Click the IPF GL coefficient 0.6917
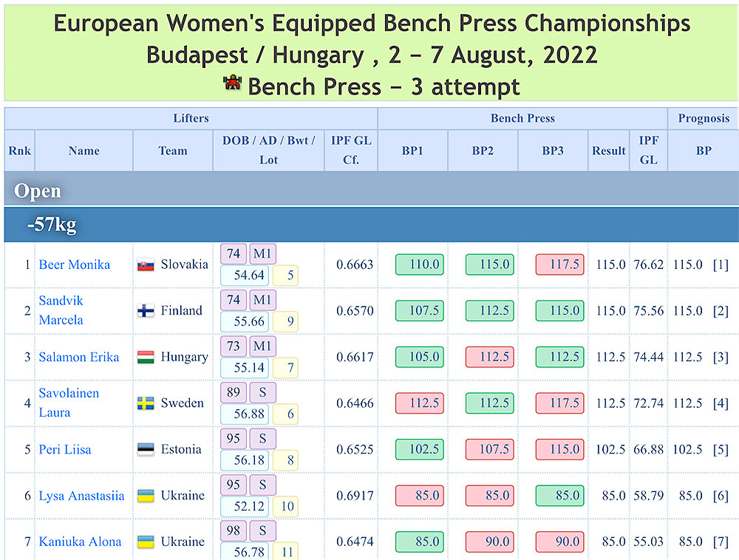The height and width of the screenshot is (560, 739). (355, 496)
